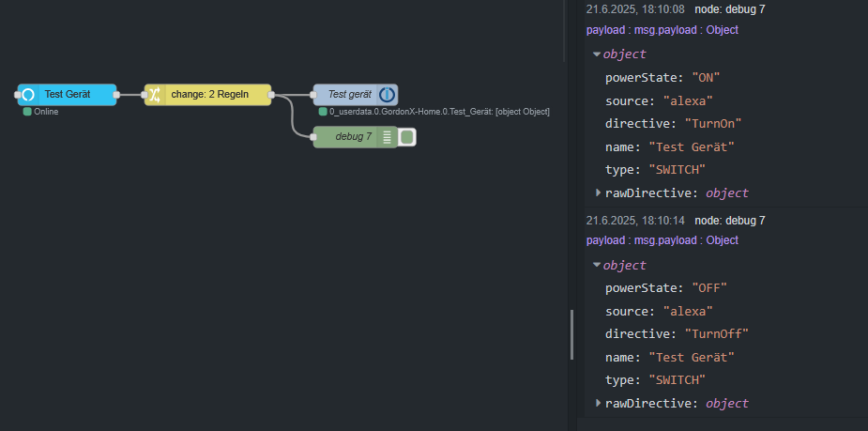
Task: Select the italic 'Test gerät' ioBroker node
Action: click(349, 94)
